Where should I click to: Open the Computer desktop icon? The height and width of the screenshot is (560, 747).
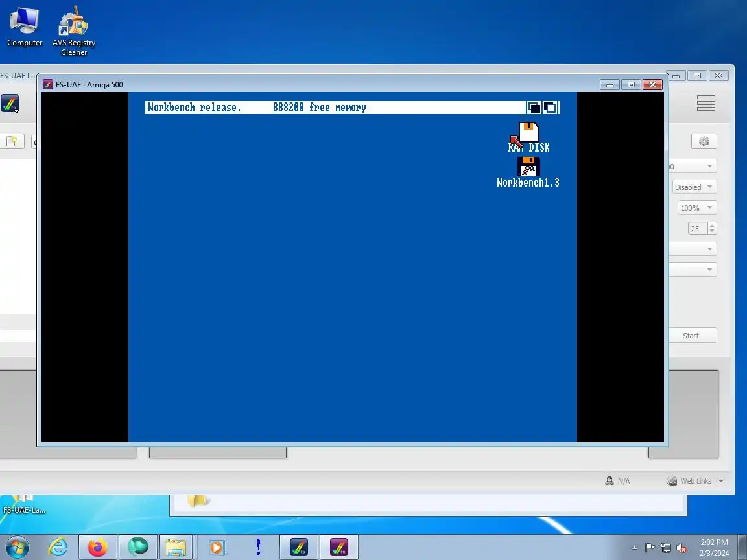click(24, 28)
